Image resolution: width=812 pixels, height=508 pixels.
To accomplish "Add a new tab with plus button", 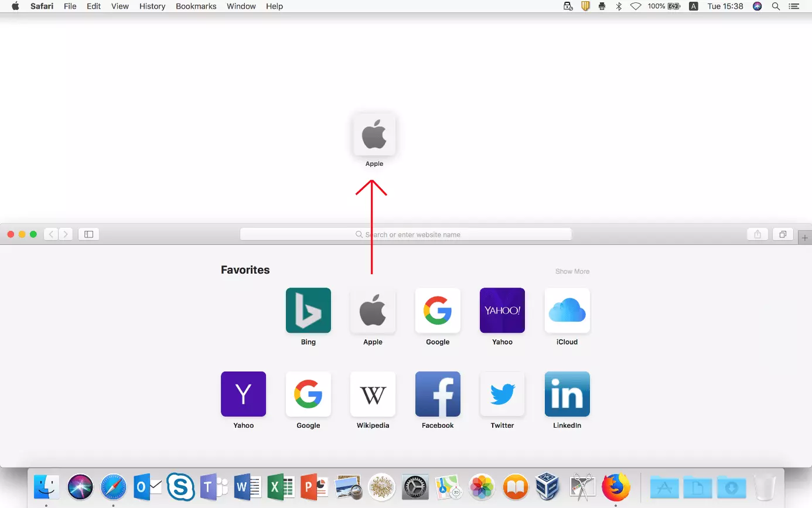I will click(x=805, y=238).
